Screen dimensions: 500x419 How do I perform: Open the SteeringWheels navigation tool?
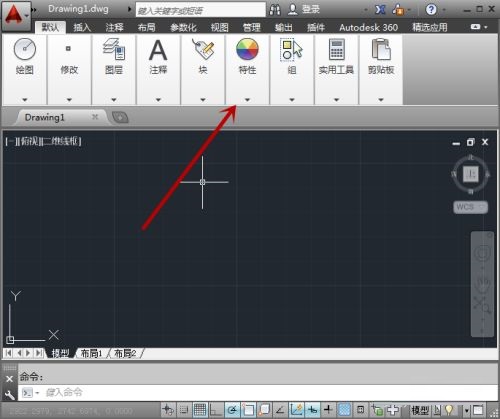pyautogui.click(x=482, y=254)
